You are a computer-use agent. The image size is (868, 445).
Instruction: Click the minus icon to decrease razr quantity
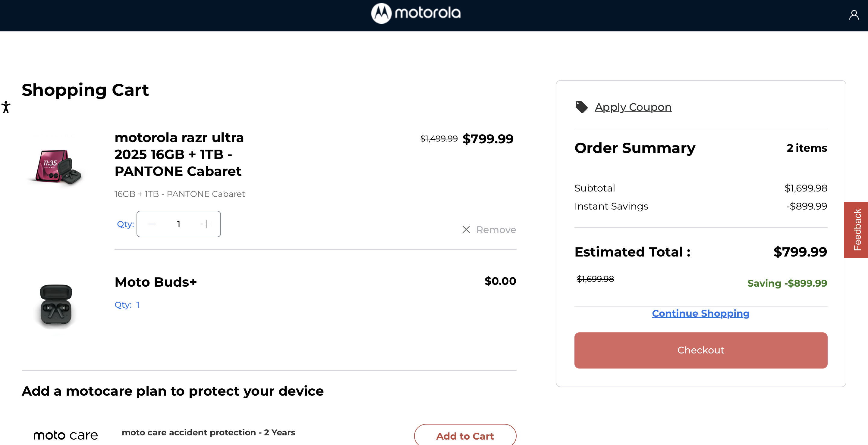[x=152, y=224]
